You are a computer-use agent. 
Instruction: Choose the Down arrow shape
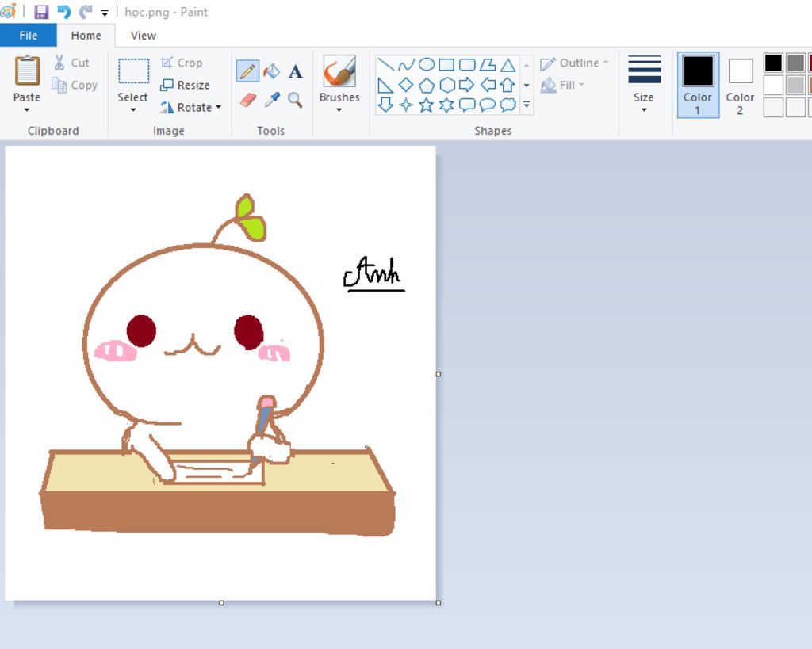point(386,105)
